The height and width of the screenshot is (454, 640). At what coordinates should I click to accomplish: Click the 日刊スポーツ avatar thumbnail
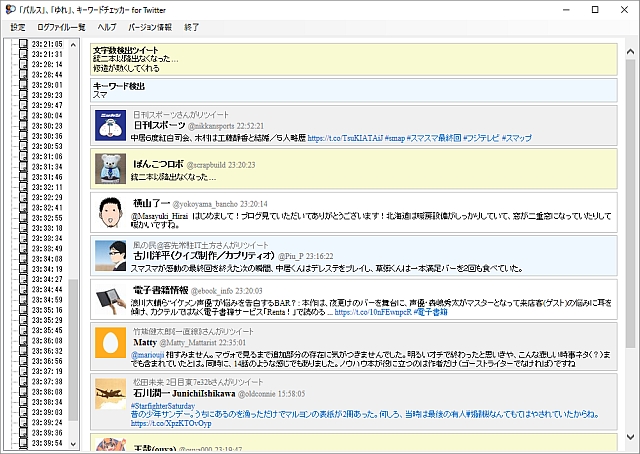coord(110,125)
